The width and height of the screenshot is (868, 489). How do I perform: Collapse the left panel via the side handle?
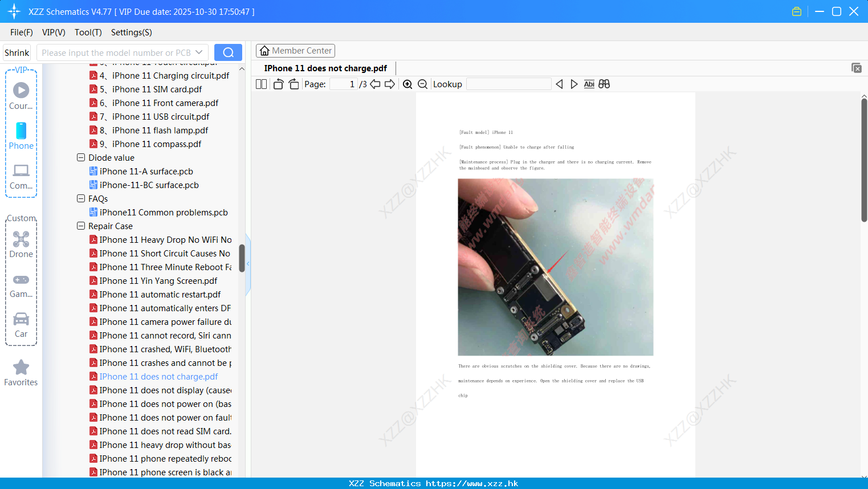[x=248, y=263]
